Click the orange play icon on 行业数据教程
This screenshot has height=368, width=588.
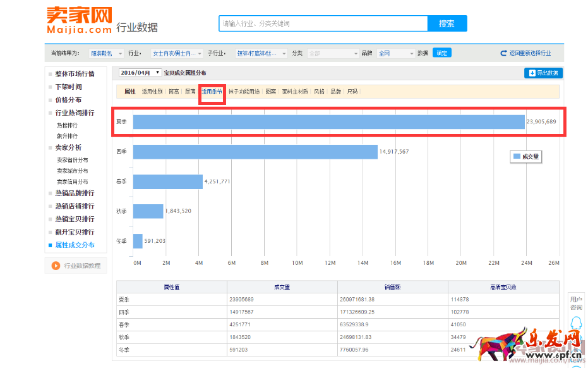pos(56,265)
